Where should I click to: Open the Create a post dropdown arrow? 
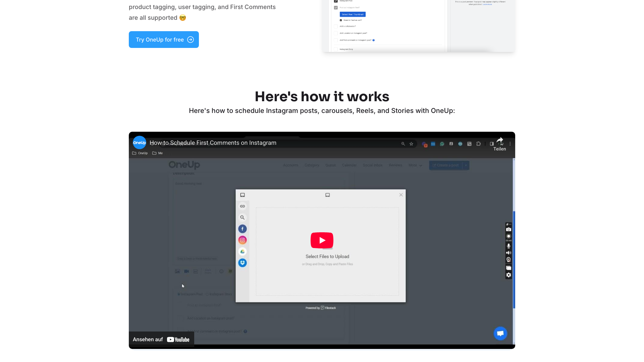466,165
